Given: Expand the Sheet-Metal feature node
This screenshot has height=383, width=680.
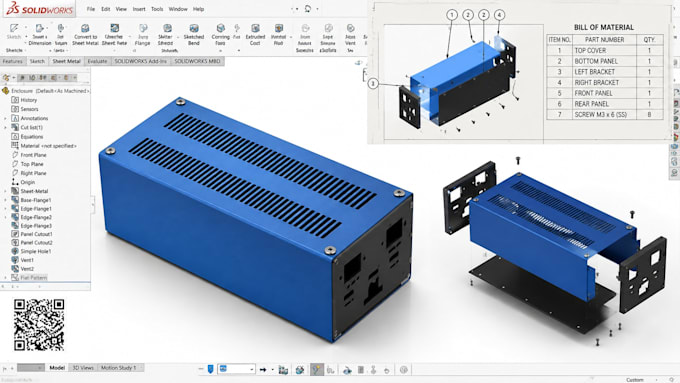Looking at the screenshot, I should coord(5,191).
